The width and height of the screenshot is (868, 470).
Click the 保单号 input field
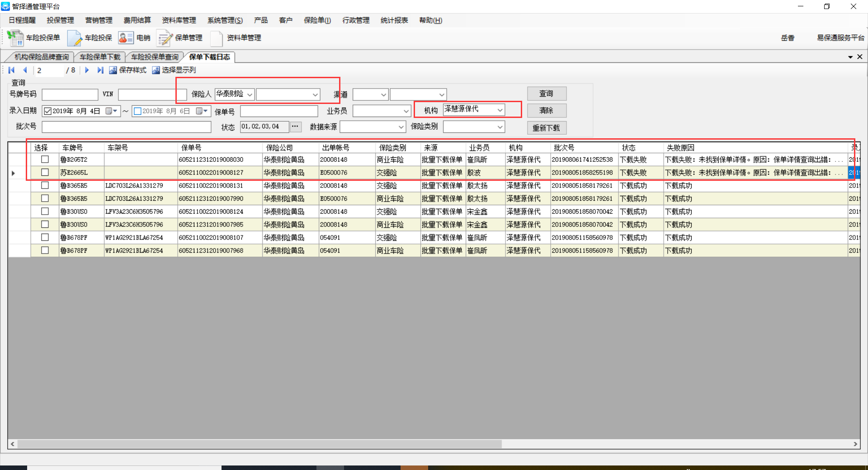click(x=279, y=111)
